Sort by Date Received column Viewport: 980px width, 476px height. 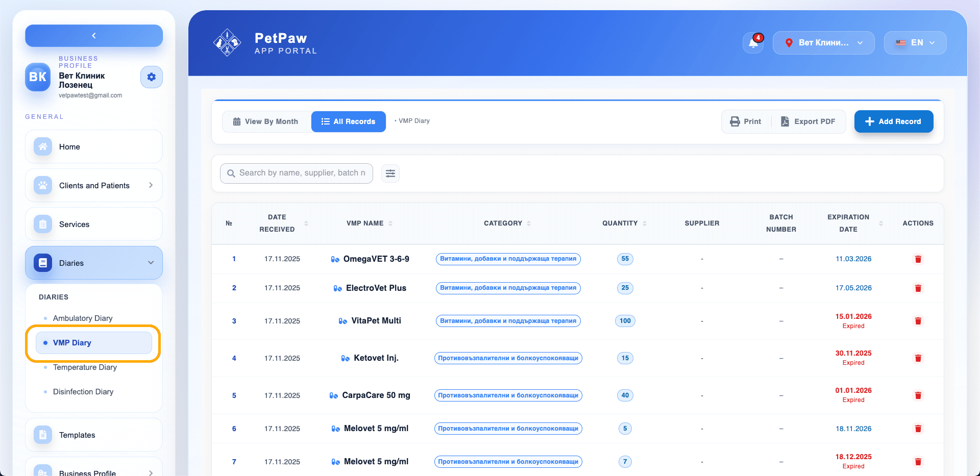coord(306,223)
